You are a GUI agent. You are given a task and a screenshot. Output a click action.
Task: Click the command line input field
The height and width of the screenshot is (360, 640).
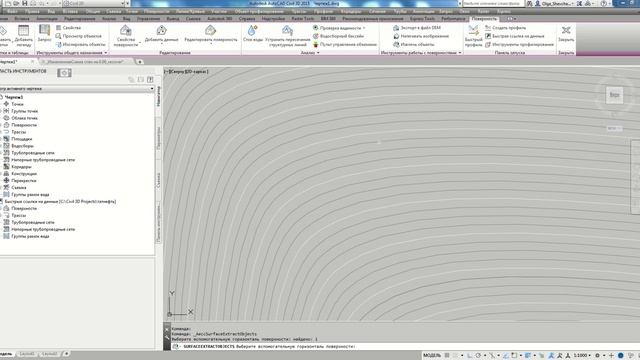coord(404,347)
